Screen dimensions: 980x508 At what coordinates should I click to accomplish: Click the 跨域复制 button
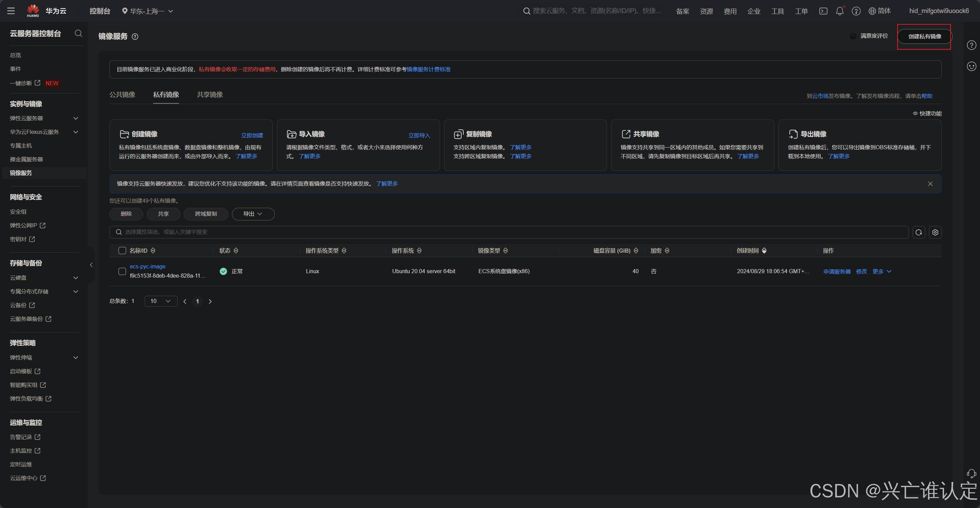pyautogui.click(x=206, y=214)
